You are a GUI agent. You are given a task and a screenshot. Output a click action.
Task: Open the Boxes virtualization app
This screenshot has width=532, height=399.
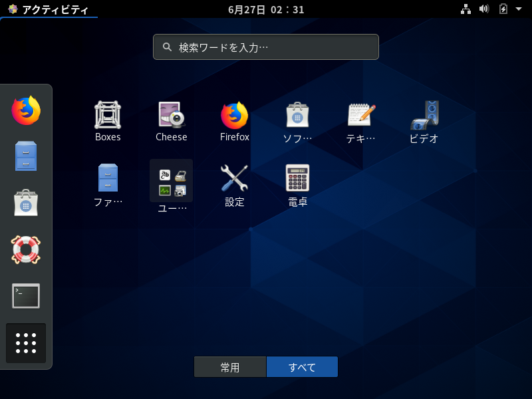pyautogui.click(x=108, y=113)
